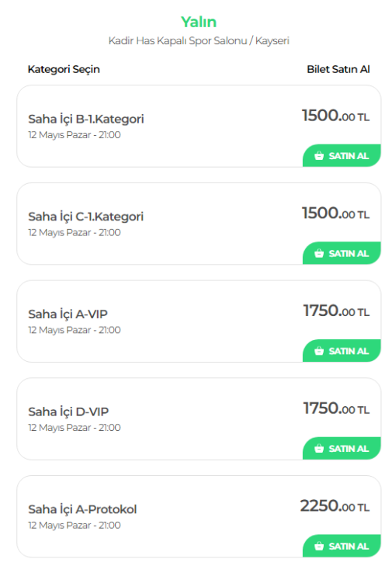Viewport: 392px width, 566px height.
Task: Purchase Saha İçi A-VIP ticket via SATIN AL
Action: point(342,350)
